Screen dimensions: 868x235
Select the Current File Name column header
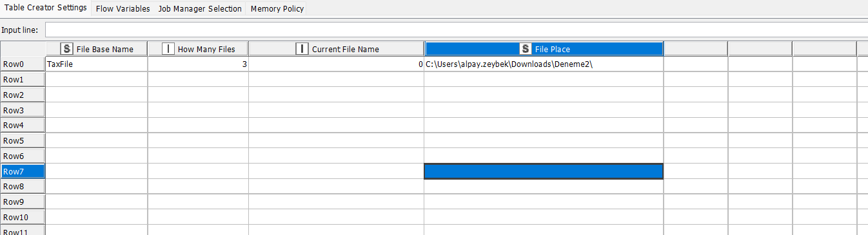tap(336, 49)
